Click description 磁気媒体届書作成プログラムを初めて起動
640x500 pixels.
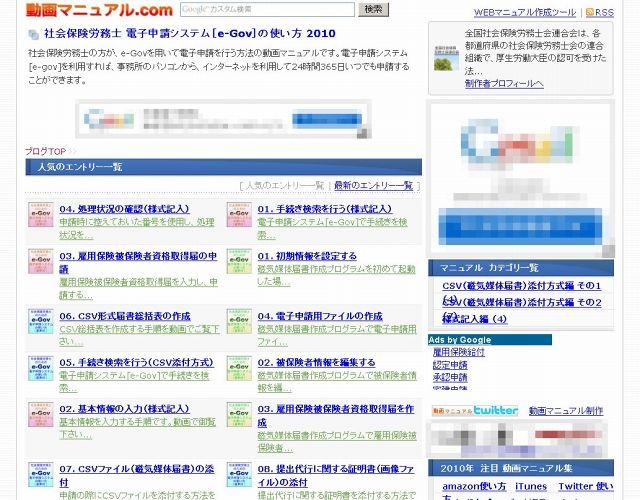[x=336, y=276]
